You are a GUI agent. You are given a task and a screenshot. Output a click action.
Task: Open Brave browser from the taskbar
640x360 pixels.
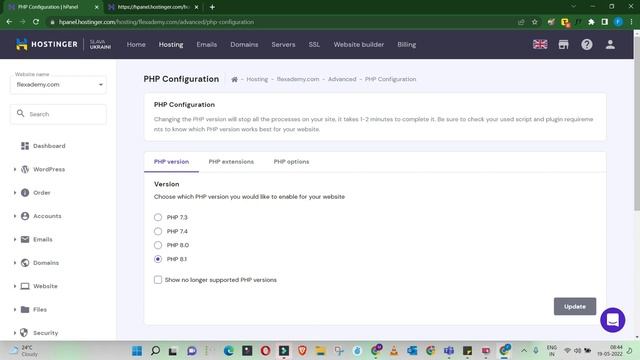[302, 351]
